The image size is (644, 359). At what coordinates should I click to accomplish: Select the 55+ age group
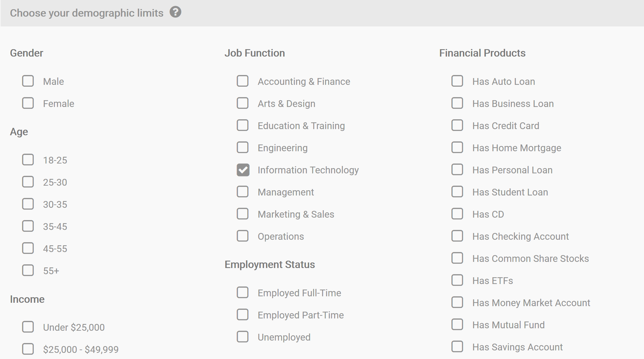point(28,270)
